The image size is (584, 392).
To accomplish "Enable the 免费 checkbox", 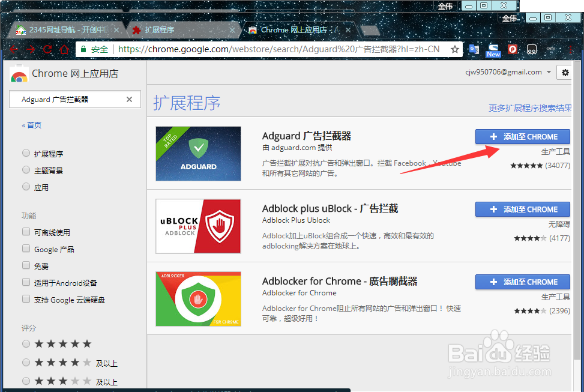I will click(x=26, y=265).
